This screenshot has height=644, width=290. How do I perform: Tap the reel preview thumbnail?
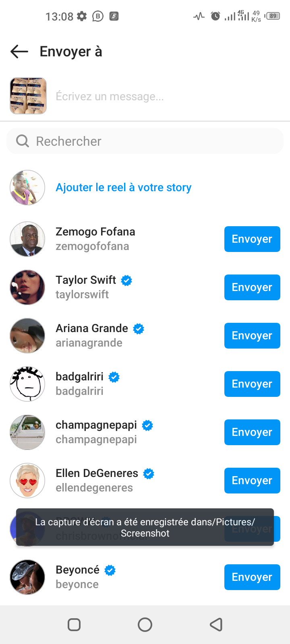point(28,96)
